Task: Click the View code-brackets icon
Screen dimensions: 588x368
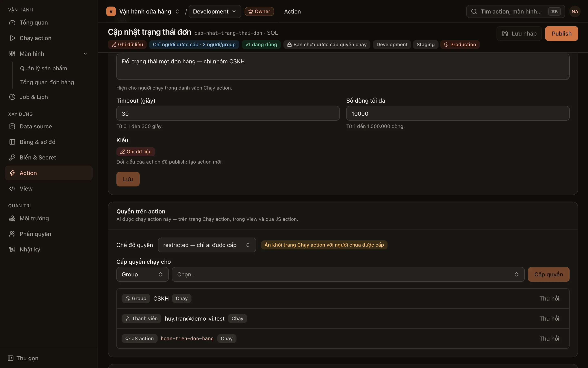Action: coord(12,189)
